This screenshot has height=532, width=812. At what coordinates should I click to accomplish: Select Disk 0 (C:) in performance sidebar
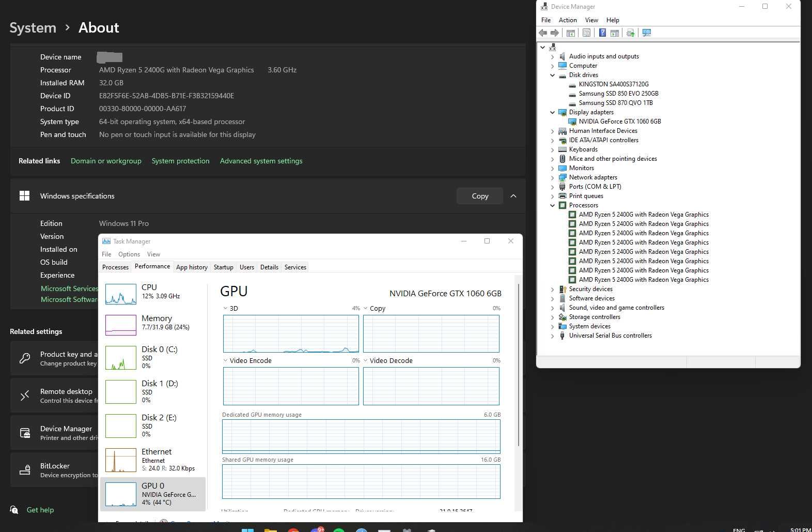[x=153, y=358]
